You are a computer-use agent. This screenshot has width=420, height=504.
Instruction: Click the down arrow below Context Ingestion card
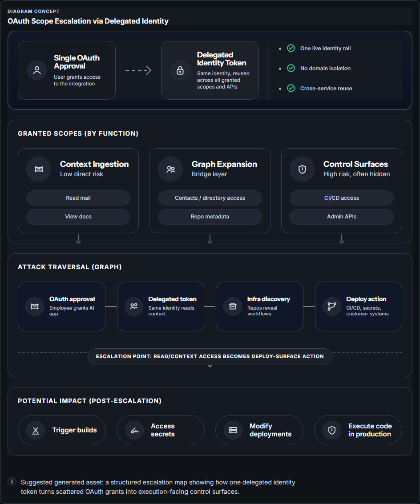click(78, 239)
